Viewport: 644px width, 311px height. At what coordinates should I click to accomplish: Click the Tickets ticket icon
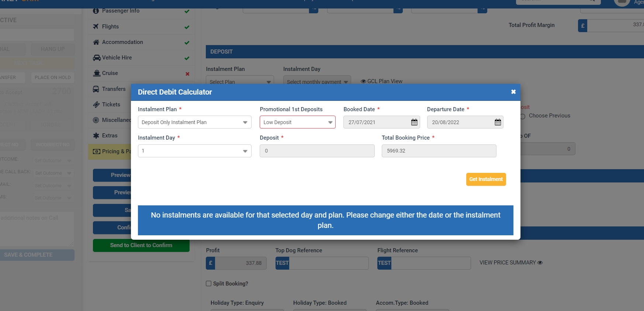96,105
